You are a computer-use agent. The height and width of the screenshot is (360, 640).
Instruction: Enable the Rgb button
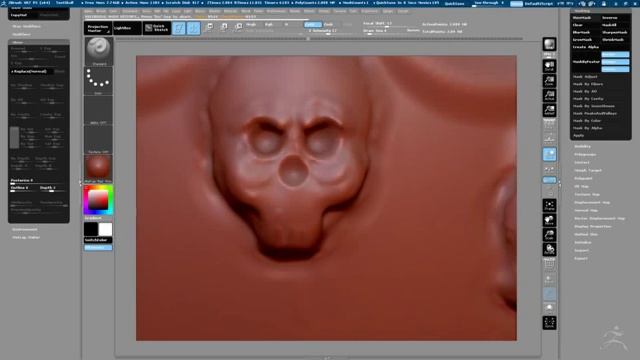(x=269, y=24)
